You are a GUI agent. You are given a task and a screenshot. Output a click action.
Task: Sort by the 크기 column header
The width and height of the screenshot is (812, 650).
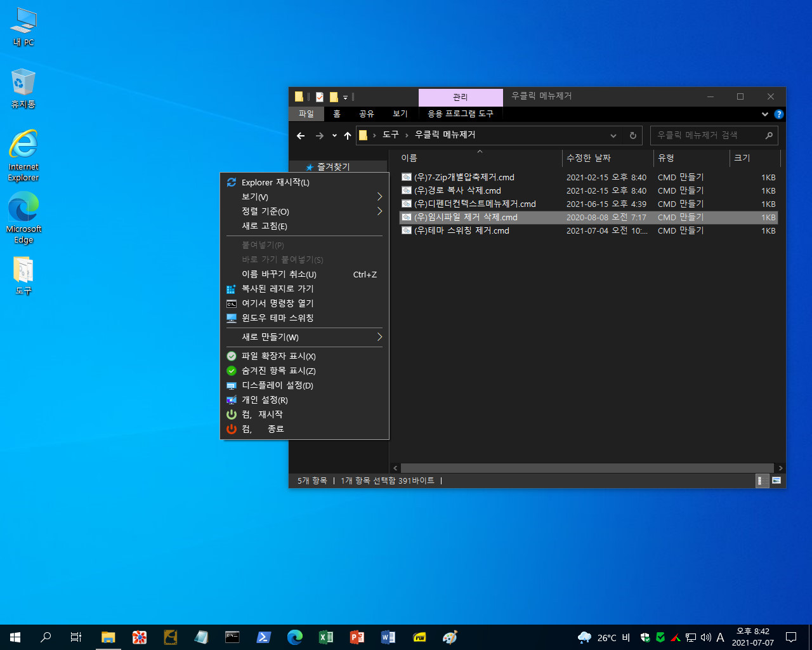tap(755, 158)
